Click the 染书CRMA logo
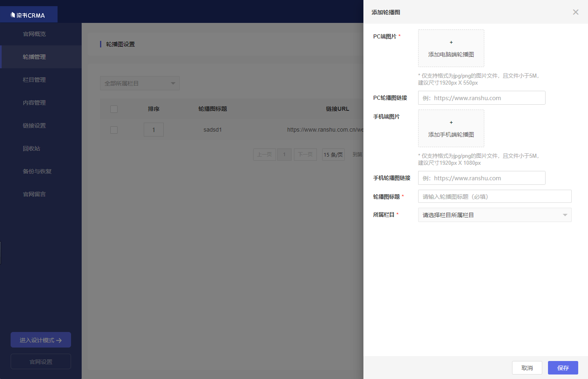 pyautogui.click(x=28, y=15)
